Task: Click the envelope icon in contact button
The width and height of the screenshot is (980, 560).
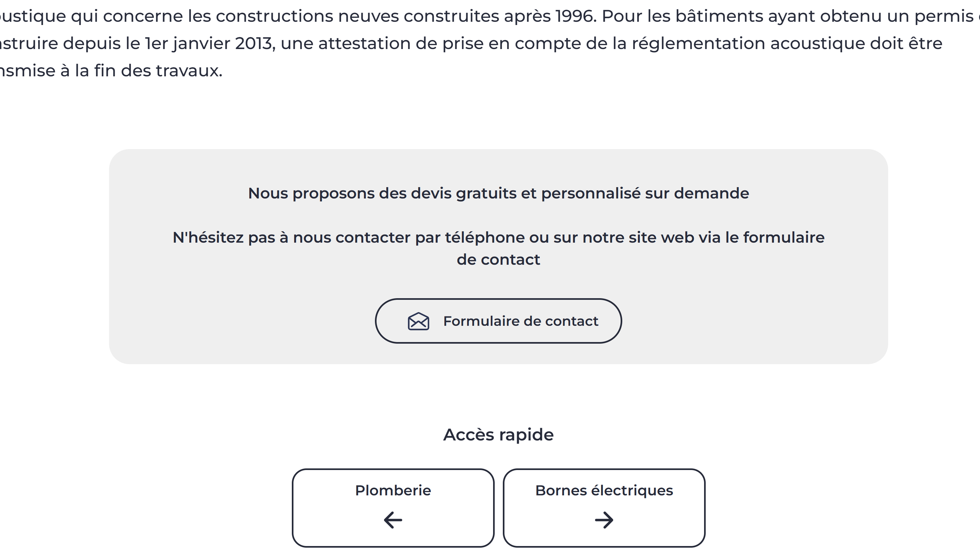Action: (x=418, y=321)
